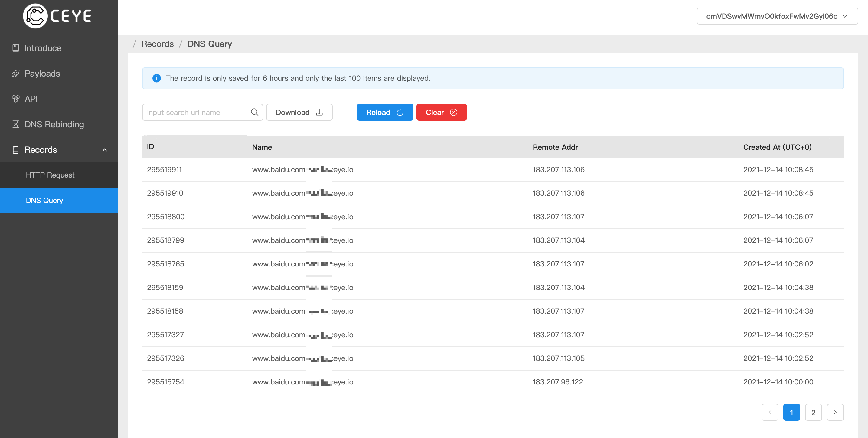Image resolution: width=868 pixels, height=438 pixels.
Task: Click the Payloads rocket icon
Action: coord(15,74)
